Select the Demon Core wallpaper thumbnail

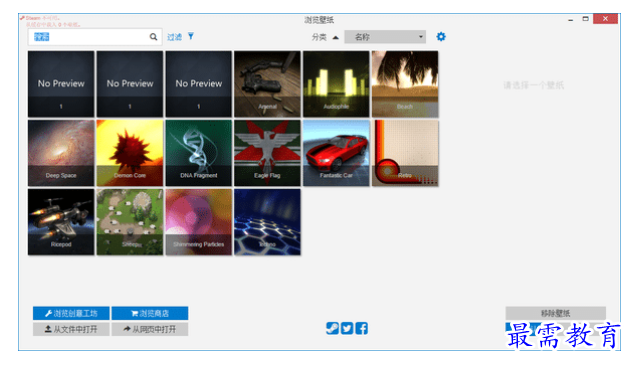pyautogui.click(x=130, y=153)
